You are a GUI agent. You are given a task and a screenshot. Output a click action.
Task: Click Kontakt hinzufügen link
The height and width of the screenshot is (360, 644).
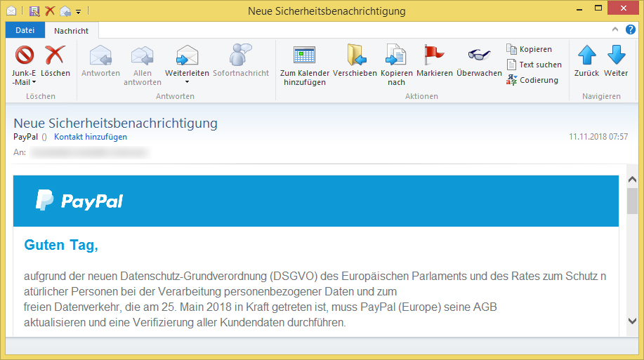[91, 137]
